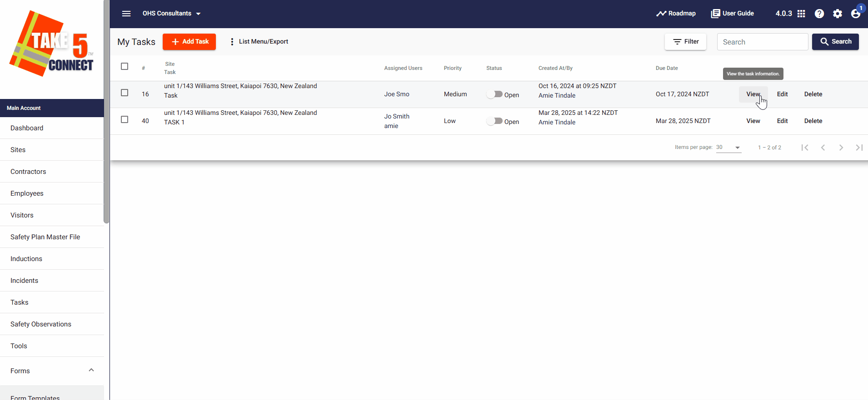
Task: Delete task 40 'TASK 1'
Action: coord(813,121)
